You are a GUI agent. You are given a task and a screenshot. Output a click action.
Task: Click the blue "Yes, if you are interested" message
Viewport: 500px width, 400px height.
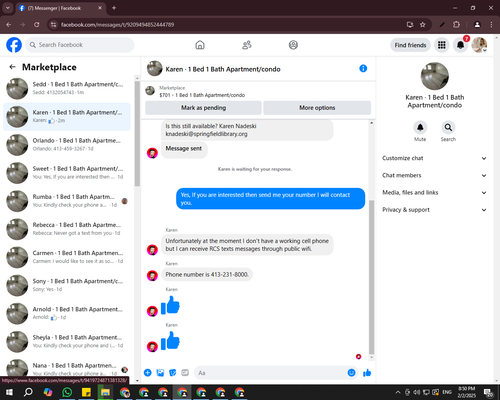click(270, 199)
